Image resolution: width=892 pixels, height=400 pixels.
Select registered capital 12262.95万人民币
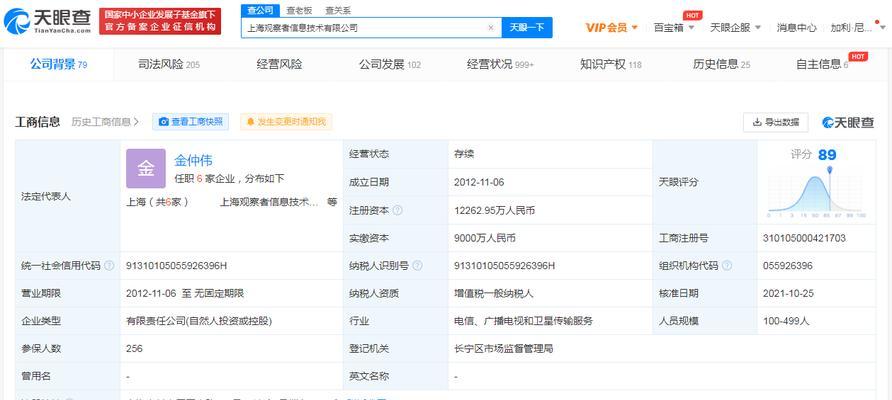click(494, 211)
